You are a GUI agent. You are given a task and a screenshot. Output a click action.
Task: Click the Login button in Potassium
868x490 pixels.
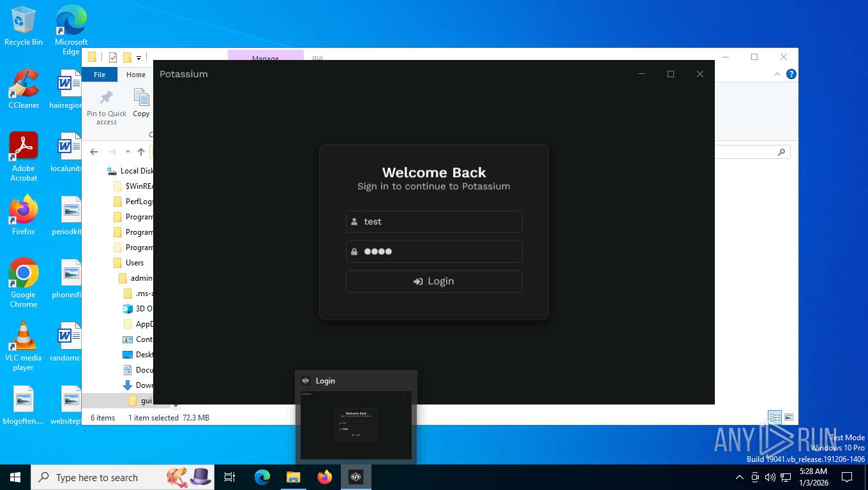pyautogui.click(x=434, y=281)
